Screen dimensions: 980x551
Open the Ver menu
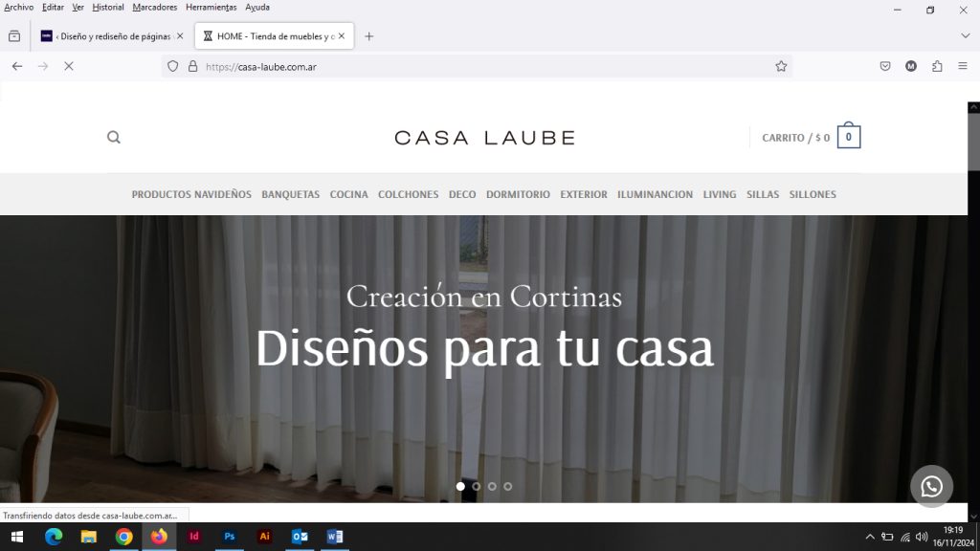78,8
